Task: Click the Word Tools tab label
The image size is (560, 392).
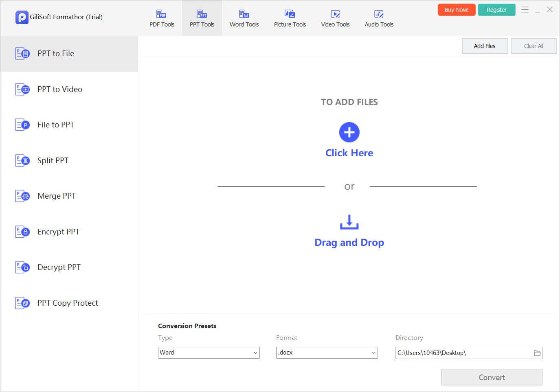Action: 244,24
